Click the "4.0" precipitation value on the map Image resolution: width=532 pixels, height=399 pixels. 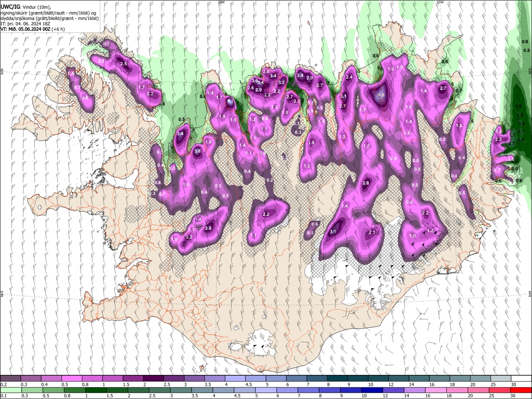click(381, 95)
